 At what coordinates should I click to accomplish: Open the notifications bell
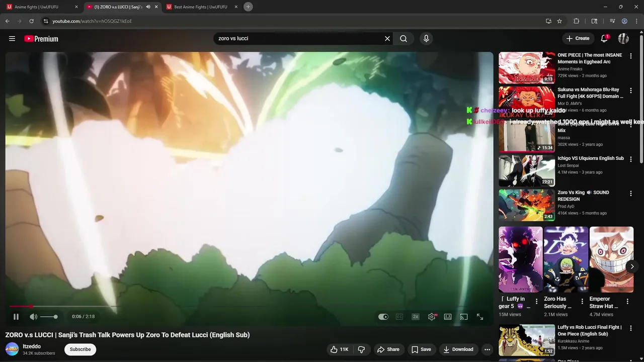(605, 39)
